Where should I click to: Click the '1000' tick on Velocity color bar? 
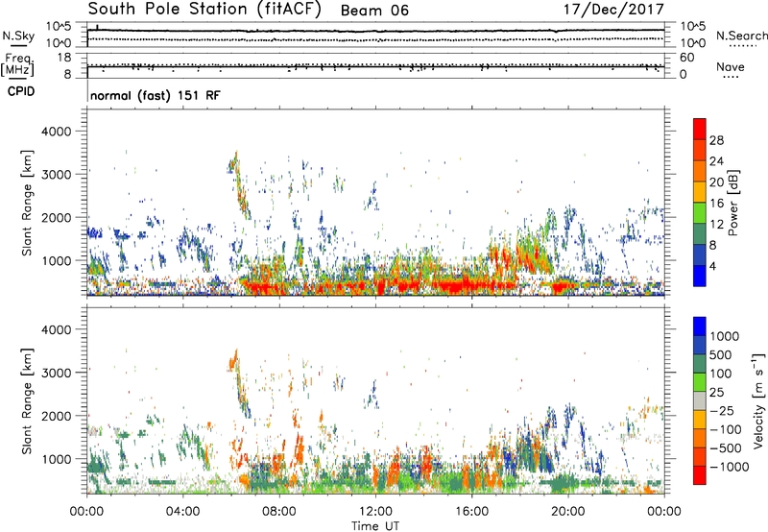724,336
